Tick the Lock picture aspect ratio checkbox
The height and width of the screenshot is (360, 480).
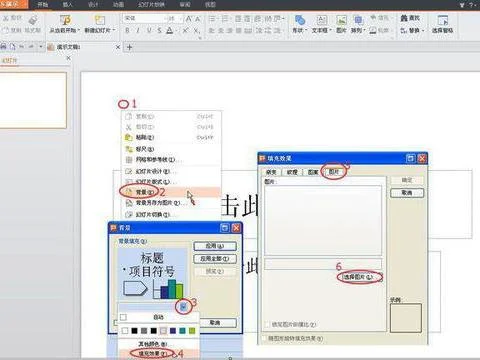pyautogui.click(x=267, y=324)
